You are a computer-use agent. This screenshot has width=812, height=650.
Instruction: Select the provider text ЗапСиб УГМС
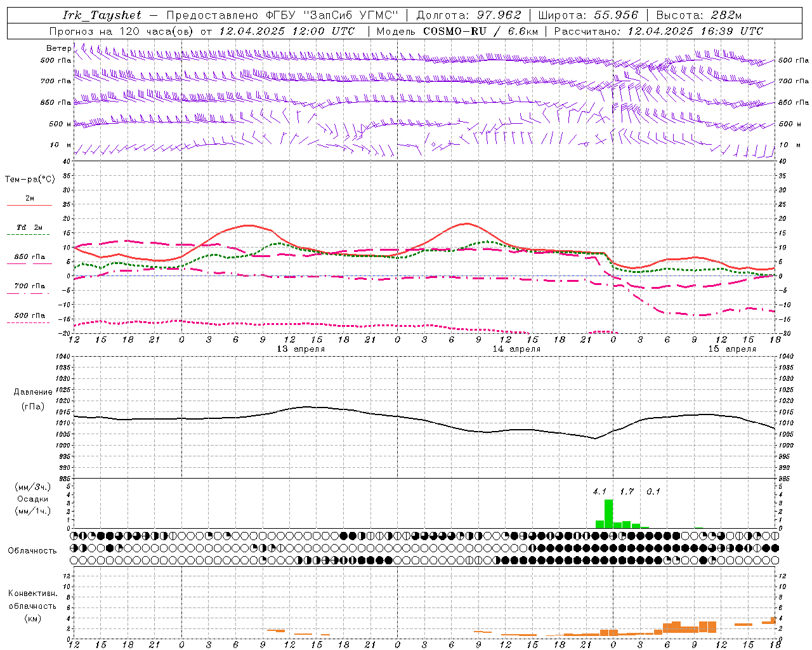[x=351, y=15]
